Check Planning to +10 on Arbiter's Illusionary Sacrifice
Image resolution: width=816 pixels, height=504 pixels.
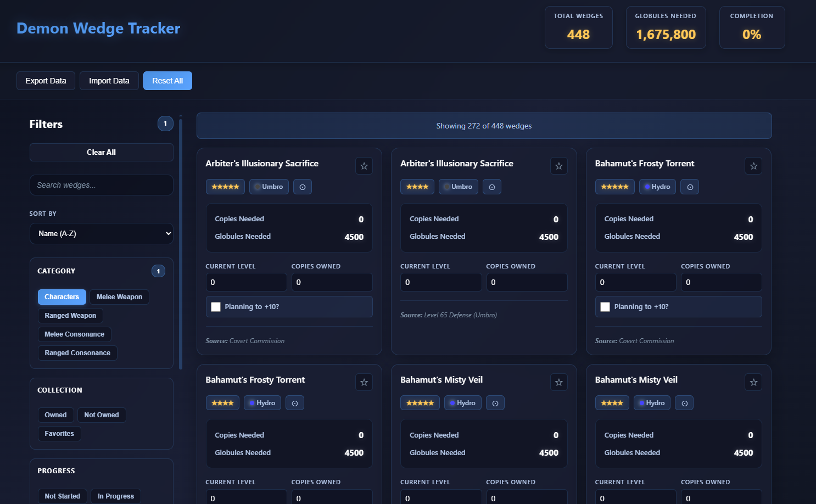(x=216, y=307)
